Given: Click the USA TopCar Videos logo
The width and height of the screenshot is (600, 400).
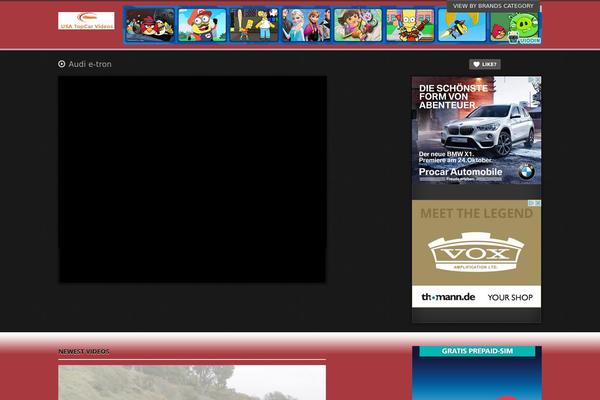Looking at the screenshot, I should point(86,20).
